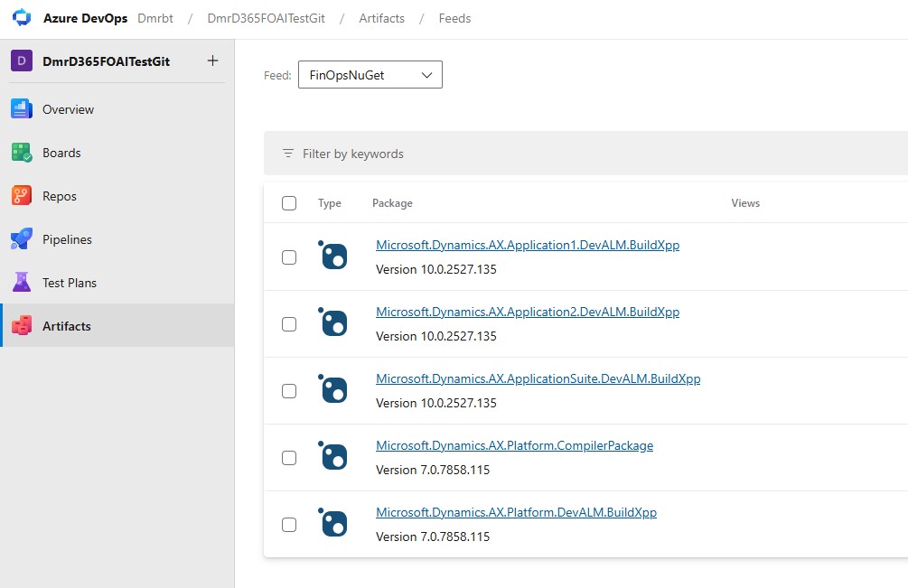Check the Application2.DevALM.BuildXpp package checkbox
Viewport: 908px width, 588px height.
(289, 324)
